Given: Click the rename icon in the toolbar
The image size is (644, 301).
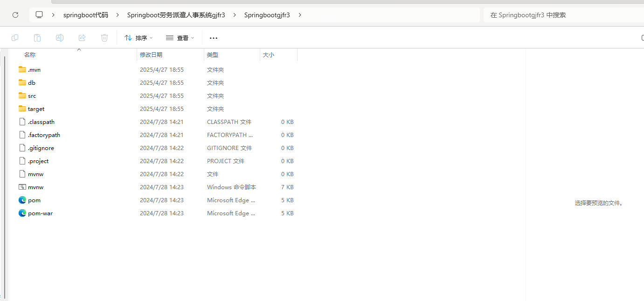Looking at the screenshot, I should [60, 38].
